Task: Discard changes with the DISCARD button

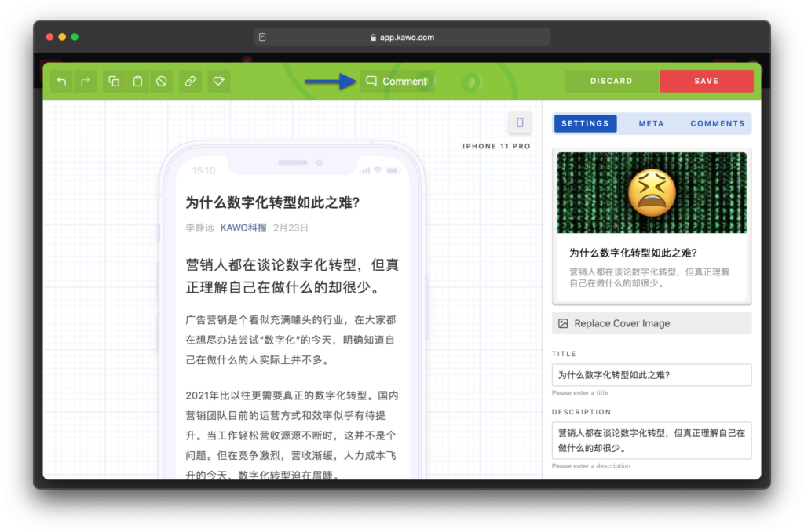Action: click(612, 82)
